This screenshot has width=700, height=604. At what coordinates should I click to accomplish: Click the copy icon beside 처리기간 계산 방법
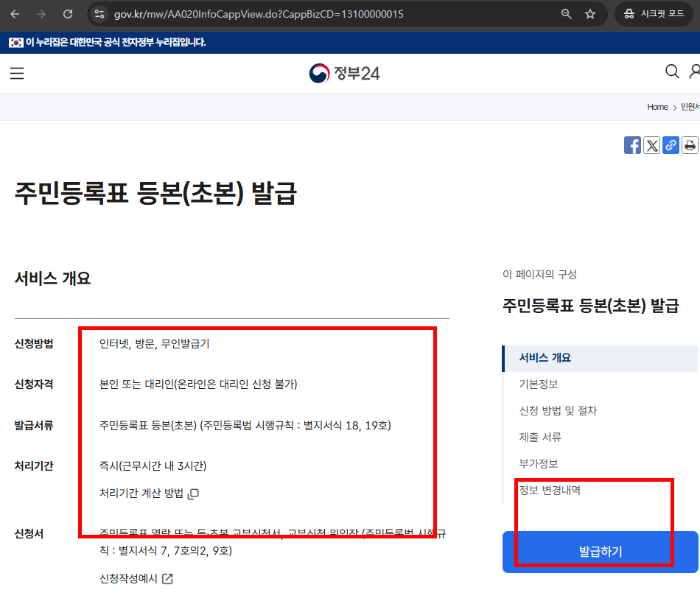pos(192,494)
